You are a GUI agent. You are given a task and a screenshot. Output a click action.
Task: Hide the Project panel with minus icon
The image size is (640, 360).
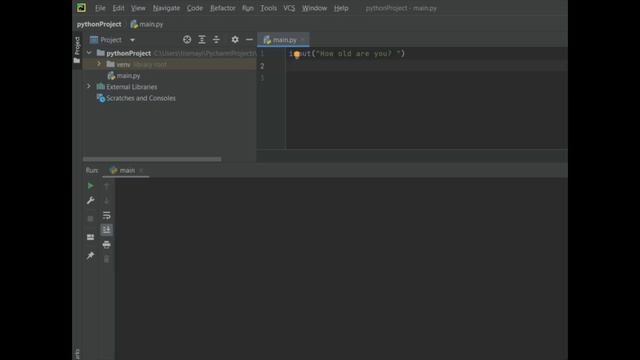[249, 40]
